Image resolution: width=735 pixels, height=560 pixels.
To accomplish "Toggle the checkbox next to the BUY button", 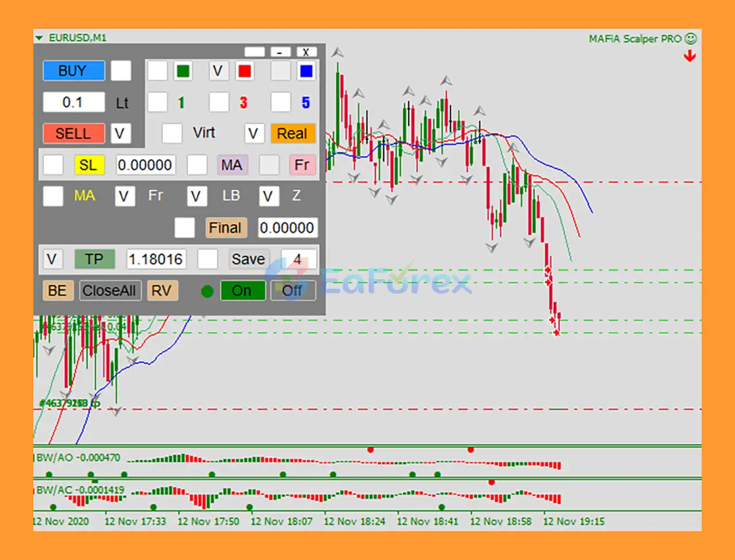I will tap(121, 71).
